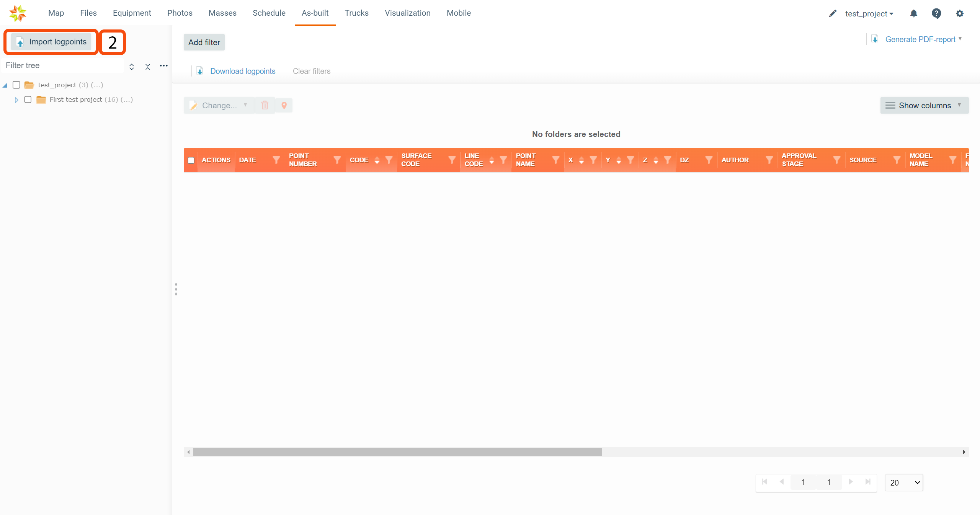Expand the First test project folder

[x=16, y=100]
